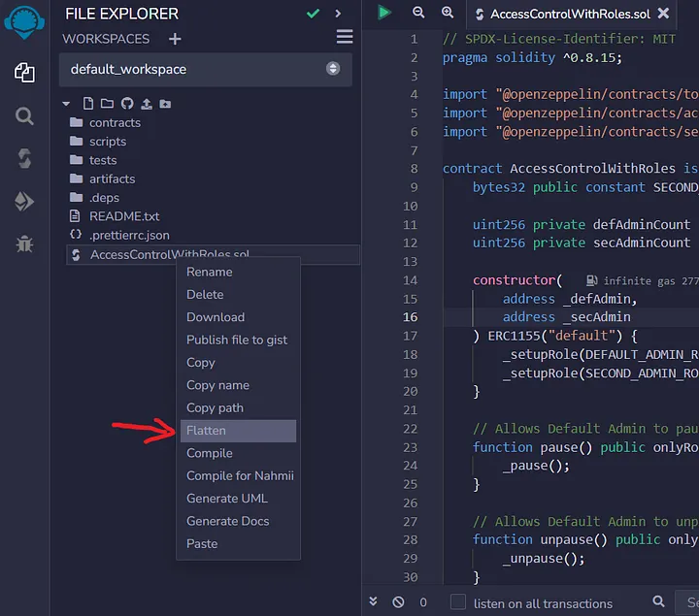This screenshot has height=616, width=699.
Task: Create a new workspace with plus button
Action: point(175,39)
